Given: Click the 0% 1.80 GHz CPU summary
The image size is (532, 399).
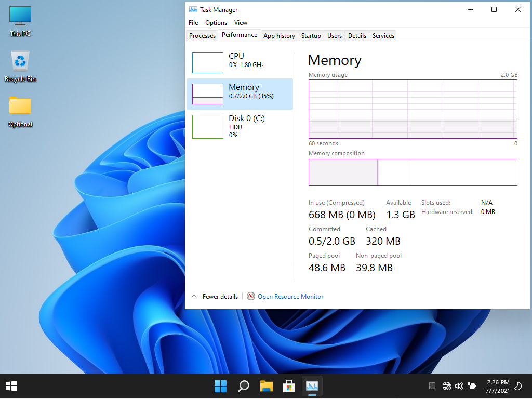Looking at the screenshot, I should 246,65.
